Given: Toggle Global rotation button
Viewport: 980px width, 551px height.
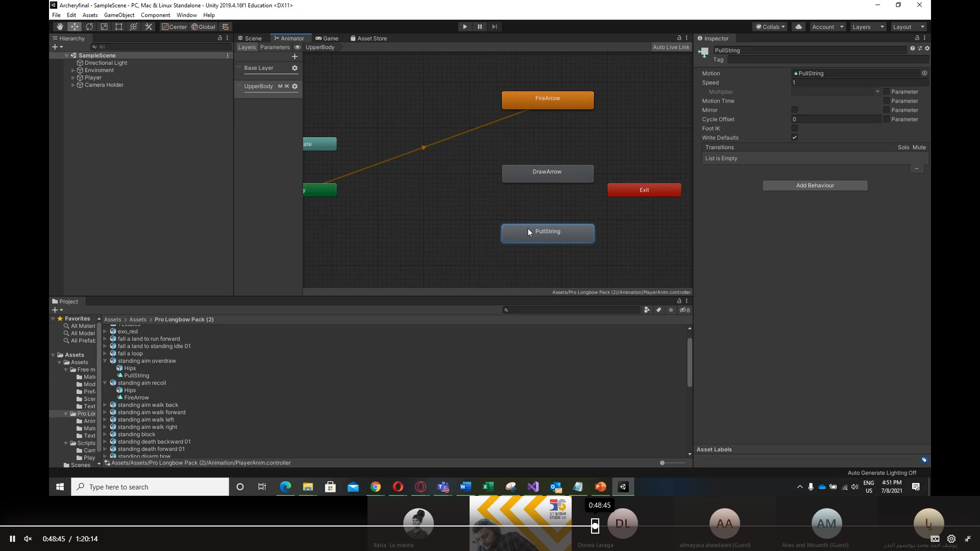Looking at the screenshot, I should [x=203, y=27].
